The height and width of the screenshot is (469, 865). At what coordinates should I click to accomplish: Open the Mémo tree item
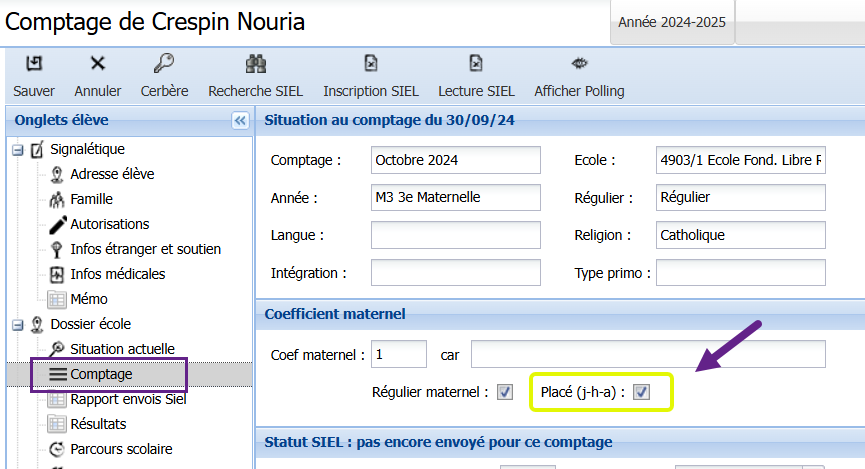point(89,299)
